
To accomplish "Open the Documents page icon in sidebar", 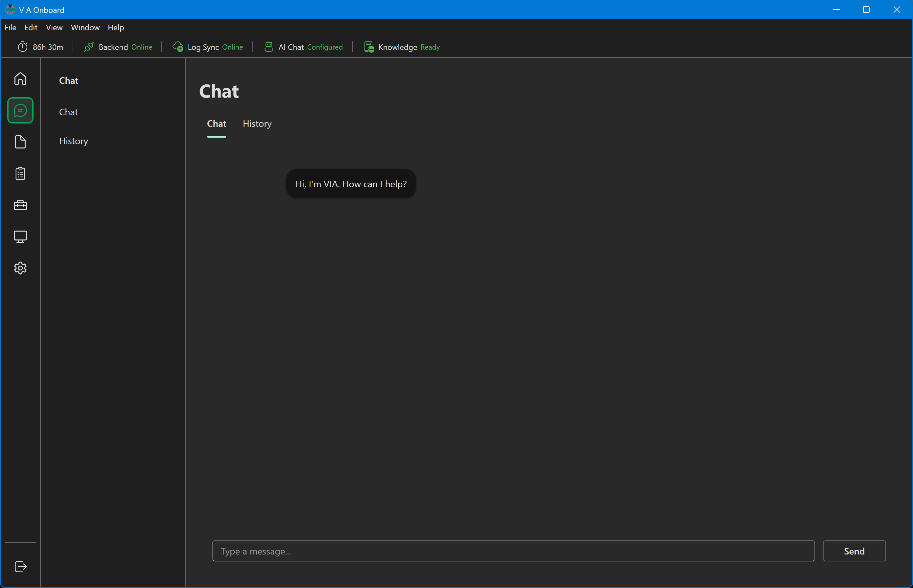I will pyautogui.click(x=20, y=142).
